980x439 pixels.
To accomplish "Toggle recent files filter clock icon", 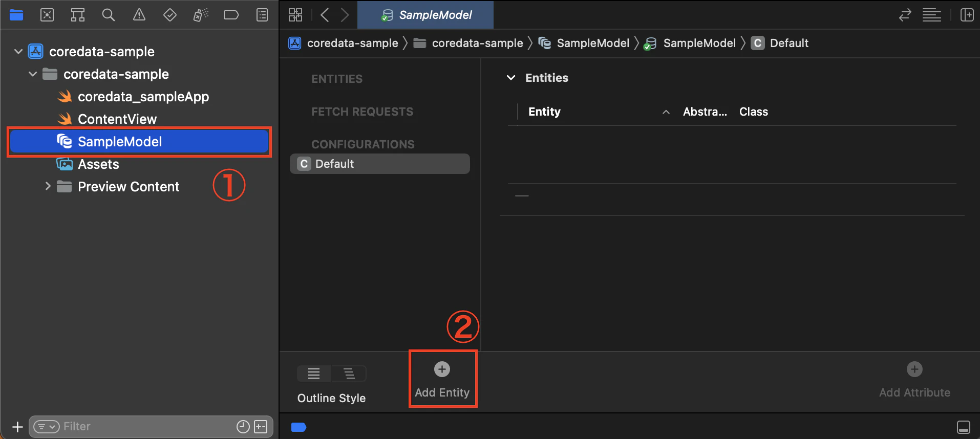I will (x=243, y=427).
